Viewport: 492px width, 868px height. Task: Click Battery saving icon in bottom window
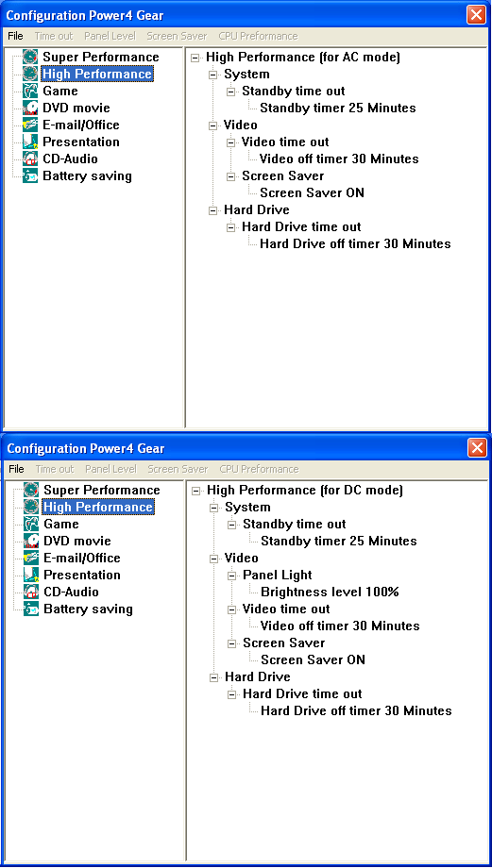pos(31,609)
